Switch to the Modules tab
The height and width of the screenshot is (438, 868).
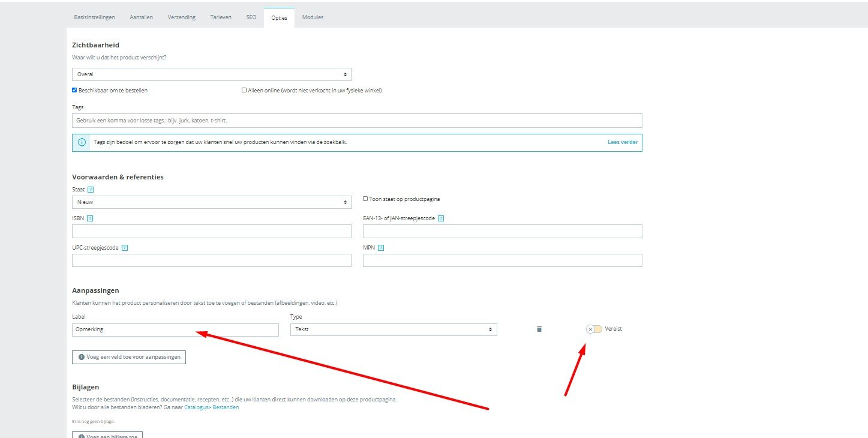click(313, 17)
